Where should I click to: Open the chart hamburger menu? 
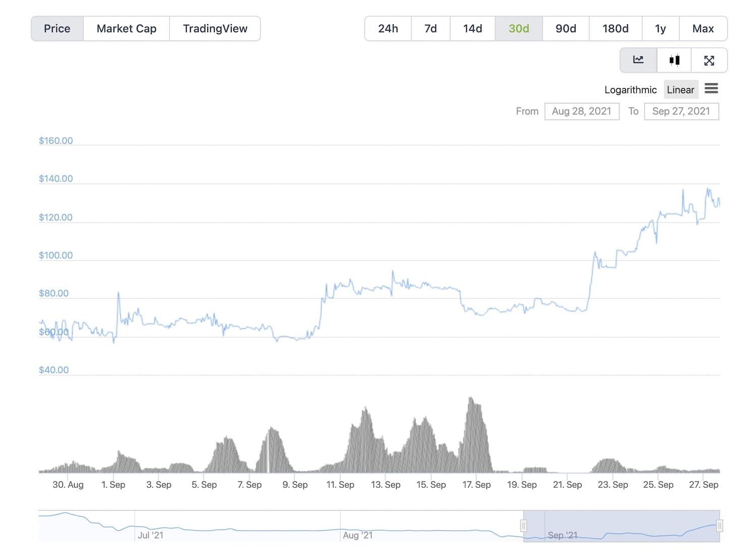click(711, 89)
